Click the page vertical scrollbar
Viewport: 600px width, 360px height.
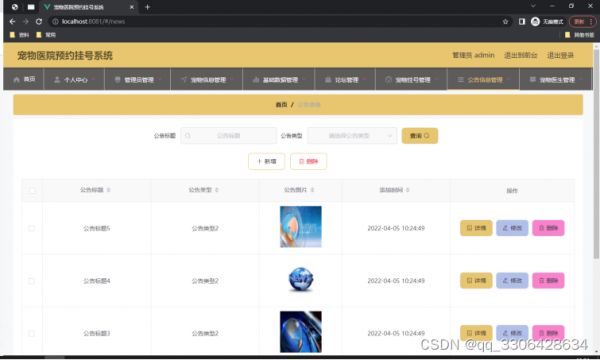[596, 153]
